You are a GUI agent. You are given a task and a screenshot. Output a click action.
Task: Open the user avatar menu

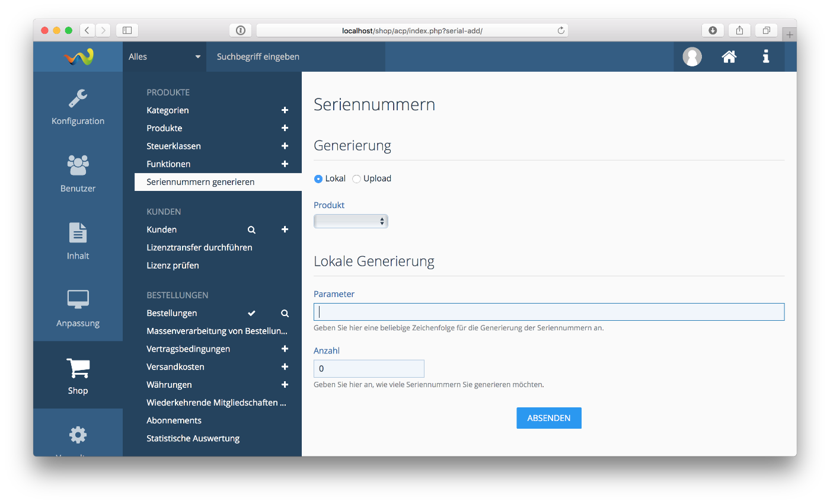692,57
